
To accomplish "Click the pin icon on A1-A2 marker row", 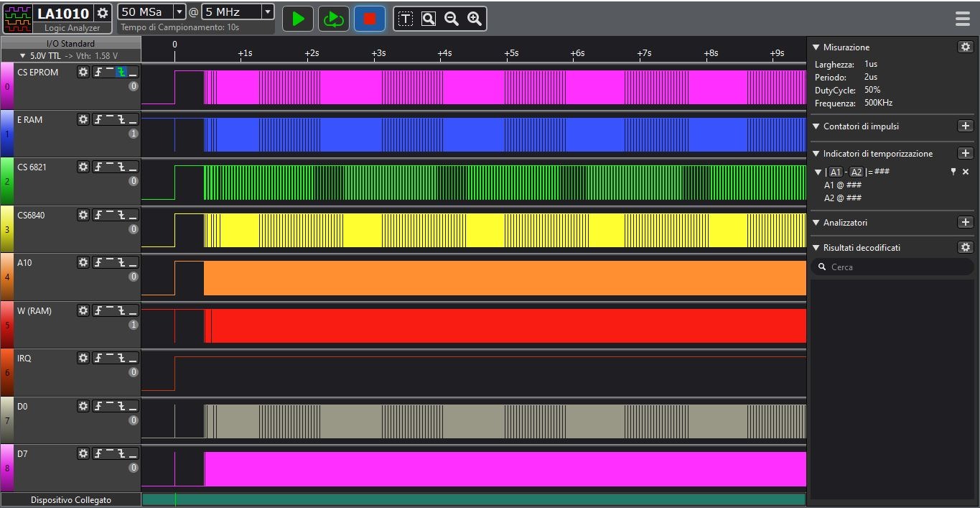I will (x=953, y=172).
